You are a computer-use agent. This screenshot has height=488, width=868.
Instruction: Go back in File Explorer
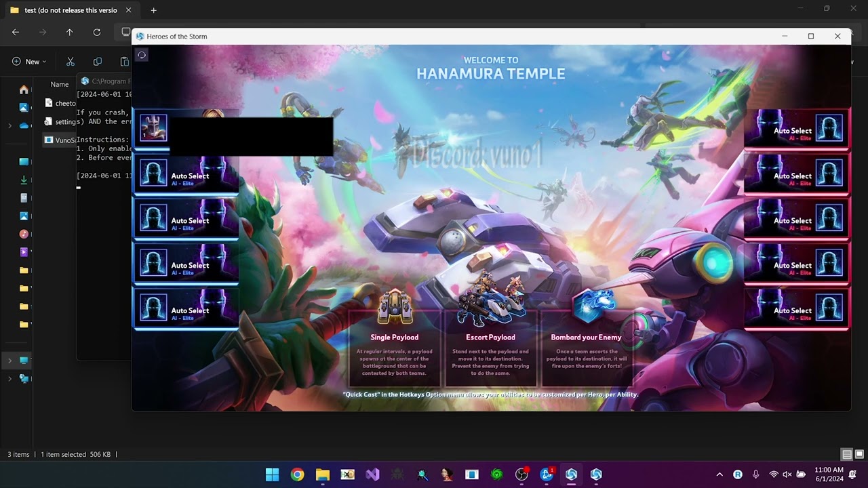pos(16,32)
